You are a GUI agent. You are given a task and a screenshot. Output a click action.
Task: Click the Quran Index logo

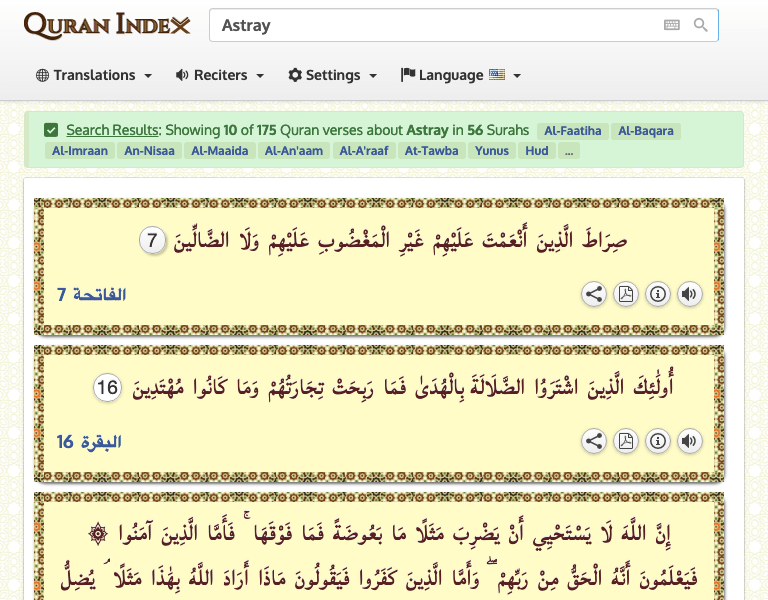click(107, 25)
